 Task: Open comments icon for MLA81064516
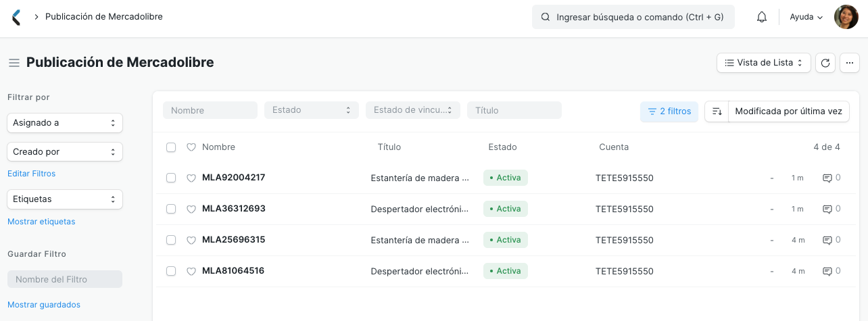coord(827,272)
